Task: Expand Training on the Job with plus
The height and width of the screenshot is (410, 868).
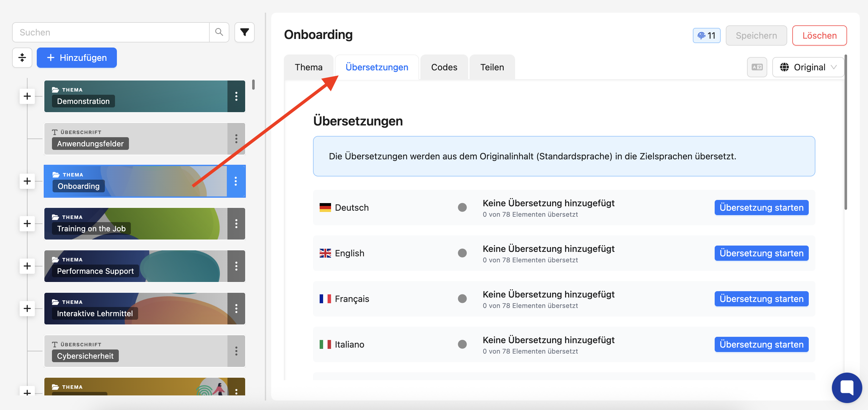Action: (27, 224)
